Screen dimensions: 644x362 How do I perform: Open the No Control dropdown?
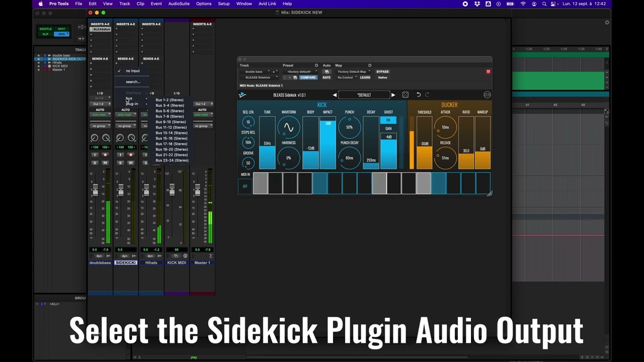347,77
